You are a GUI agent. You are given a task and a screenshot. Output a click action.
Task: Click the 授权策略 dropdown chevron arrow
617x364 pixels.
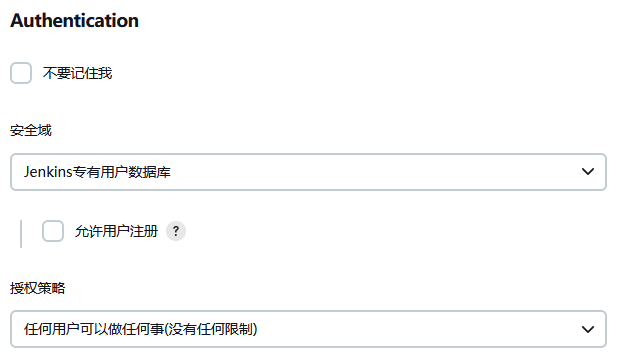click(587, 329)
